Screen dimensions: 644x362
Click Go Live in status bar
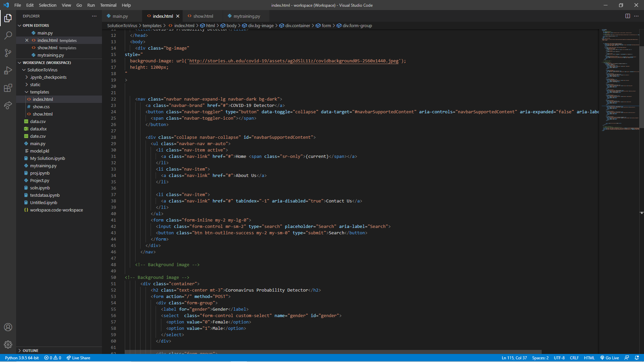click(609, 358)
